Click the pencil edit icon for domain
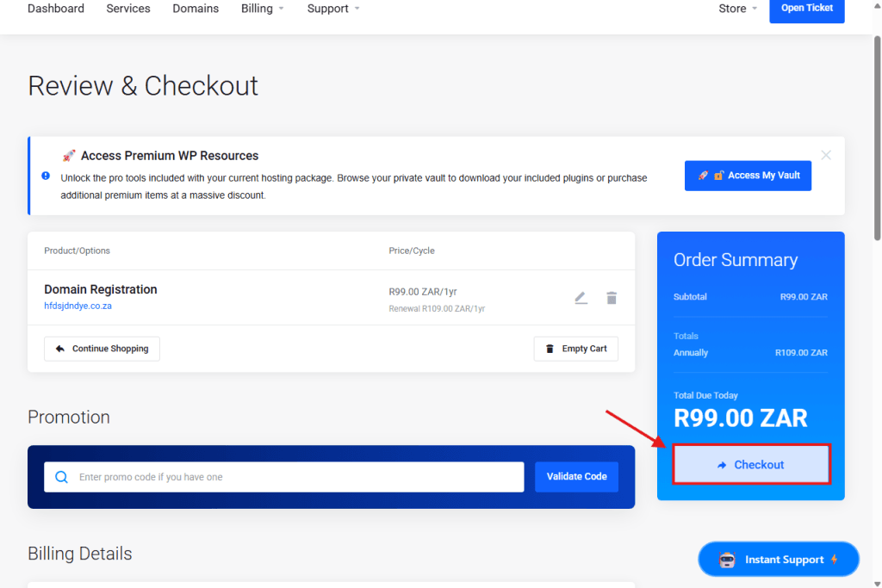 (x=581, y=298)
